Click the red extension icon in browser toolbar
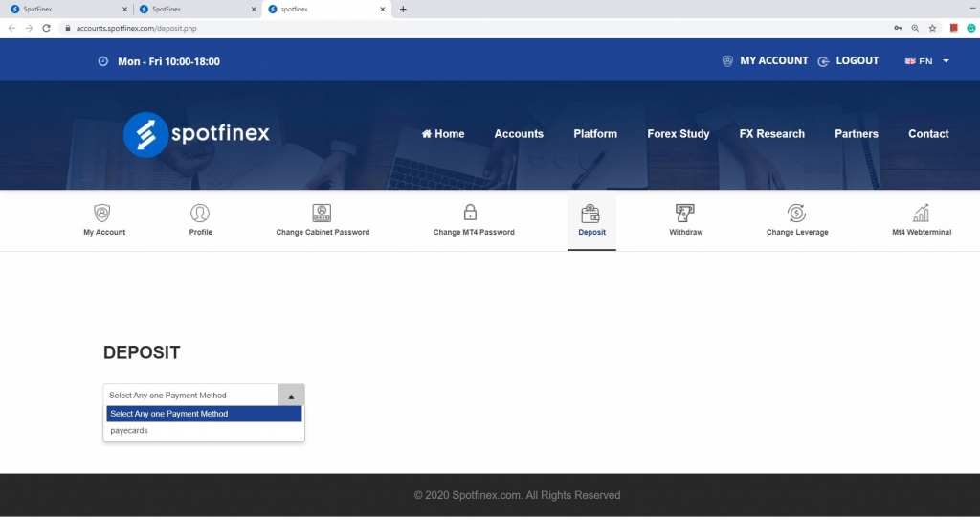The width and height of the screenshot is (980, 520). click(x=954, y=28)
